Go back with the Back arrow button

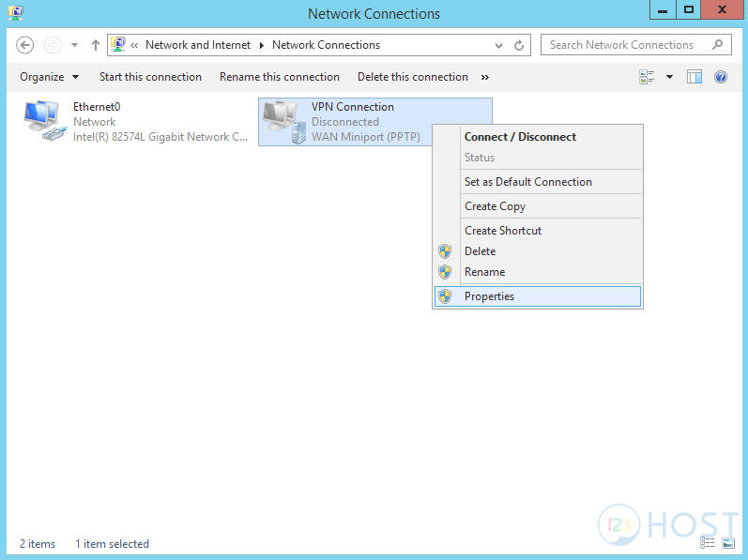[24, 45]
